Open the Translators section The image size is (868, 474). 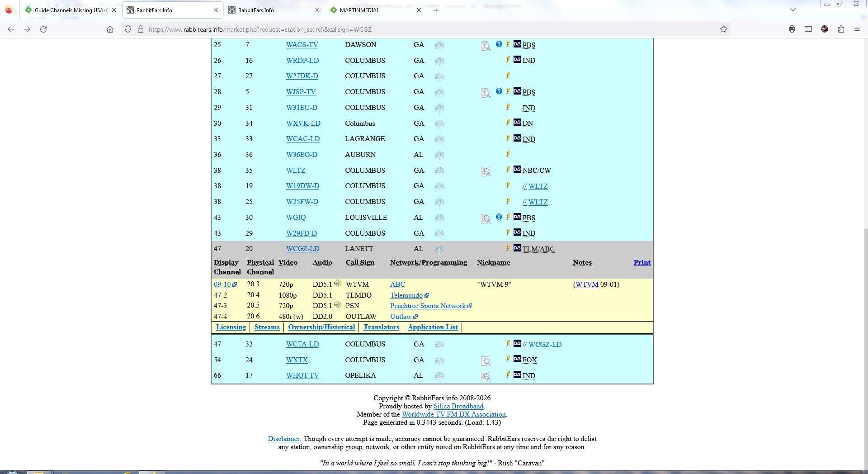click(x=381, y=327)
